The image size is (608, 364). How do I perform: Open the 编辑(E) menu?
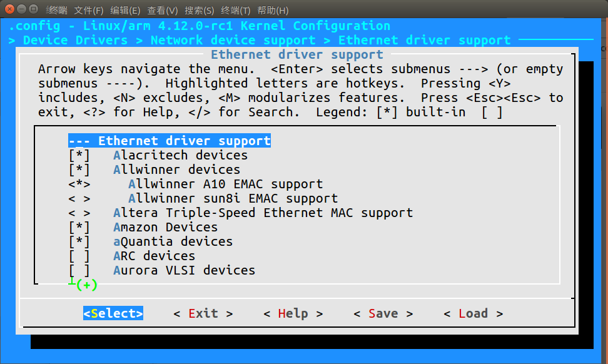(125, 10)
